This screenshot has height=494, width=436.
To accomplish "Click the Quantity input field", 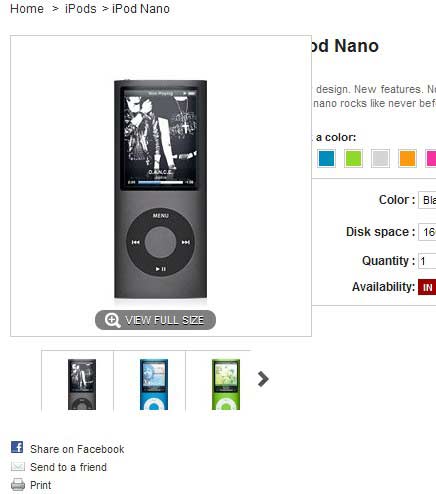I will coord(427,261).
